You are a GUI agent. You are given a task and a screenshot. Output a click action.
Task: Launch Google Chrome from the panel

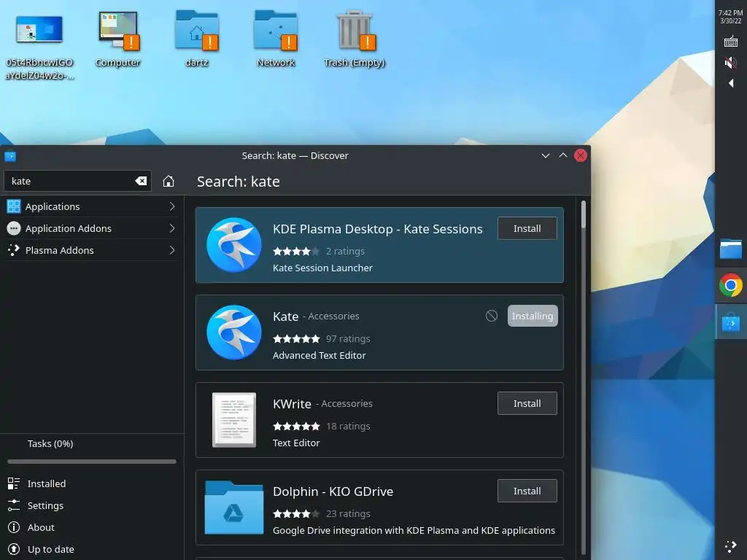tap(731, 285)
